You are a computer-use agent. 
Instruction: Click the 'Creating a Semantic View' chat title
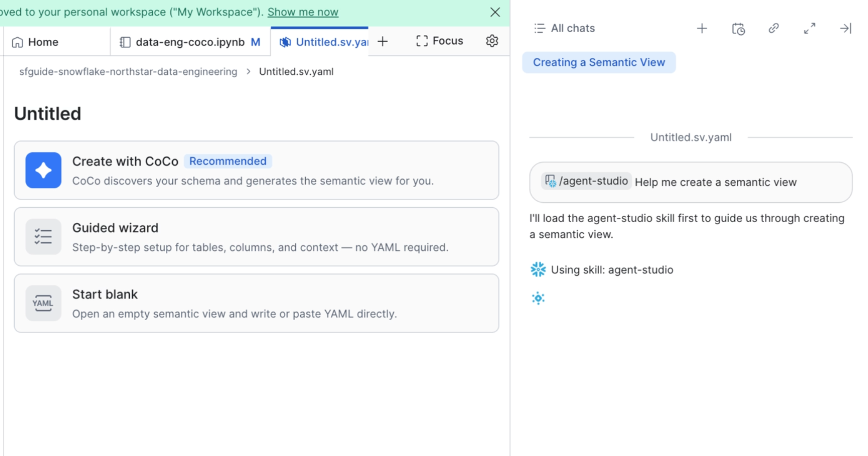coord(599,62)
